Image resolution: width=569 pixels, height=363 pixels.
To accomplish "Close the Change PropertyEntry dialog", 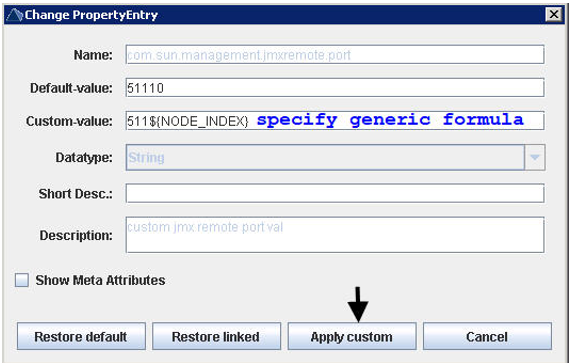I will (x=554, y=15).
